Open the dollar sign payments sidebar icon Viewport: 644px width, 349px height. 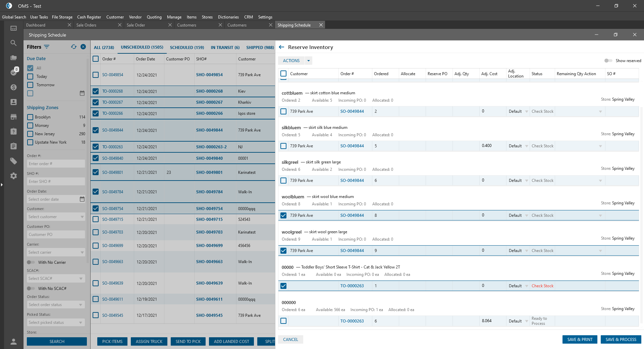(x=13, y=87)
